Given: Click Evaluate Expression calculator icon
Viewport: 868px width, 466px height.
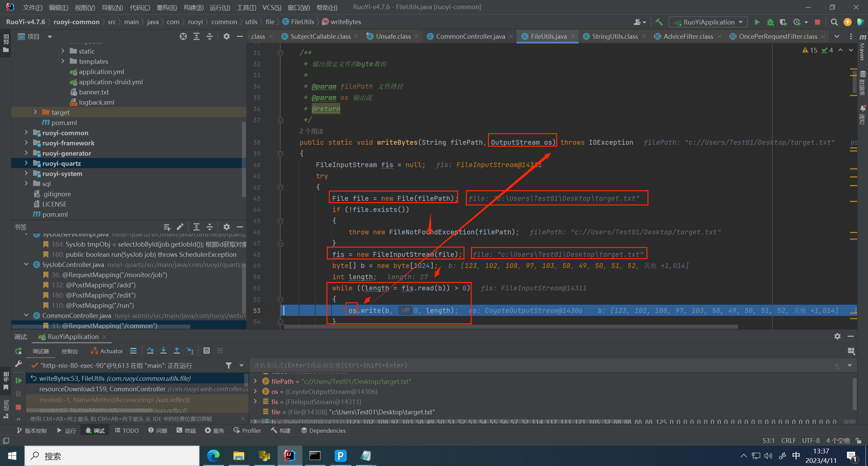Looking at the screenshot, I should click(x=206, y=351).
